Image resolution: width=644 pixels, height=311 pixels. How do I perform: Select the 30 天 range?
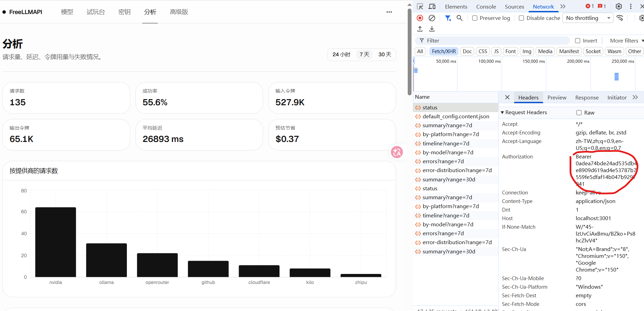385,55
